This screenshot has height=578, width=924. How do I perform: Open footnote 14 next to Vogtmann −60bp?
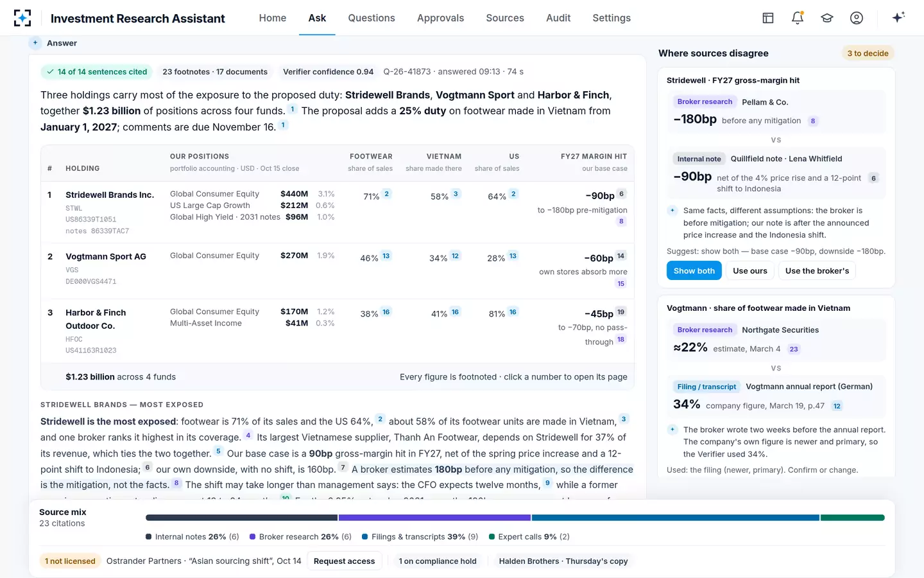pos(620,256)
